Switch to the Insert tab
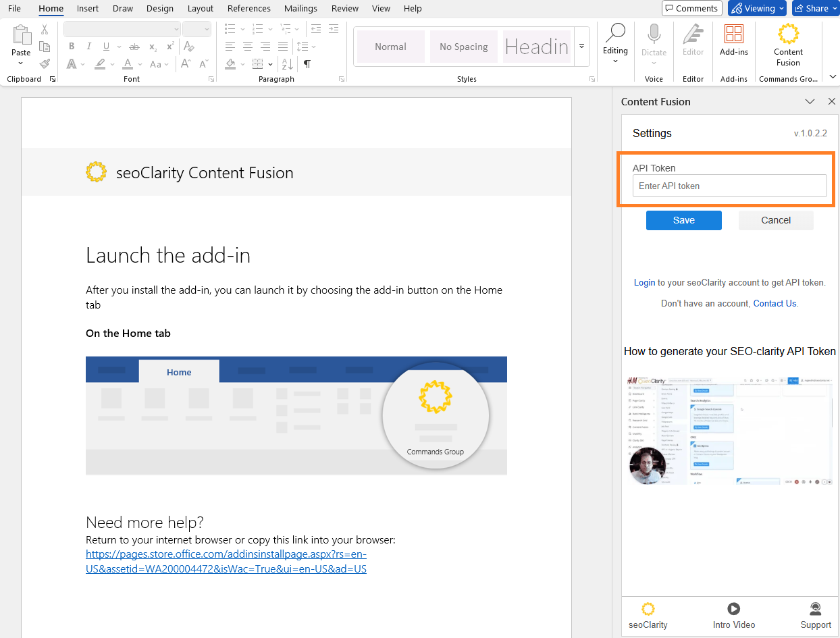 point(88,9)
